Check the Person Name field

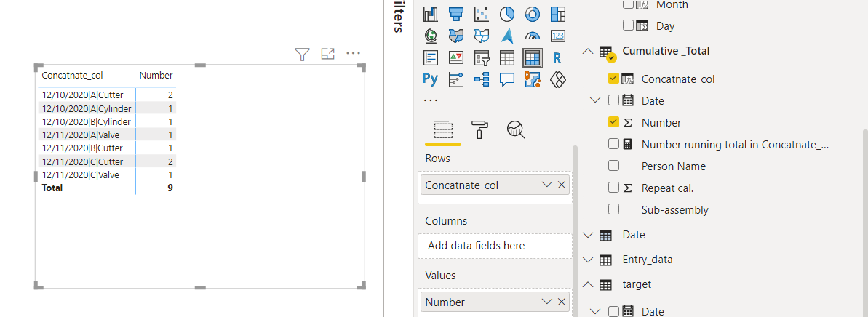pos(613,166)
